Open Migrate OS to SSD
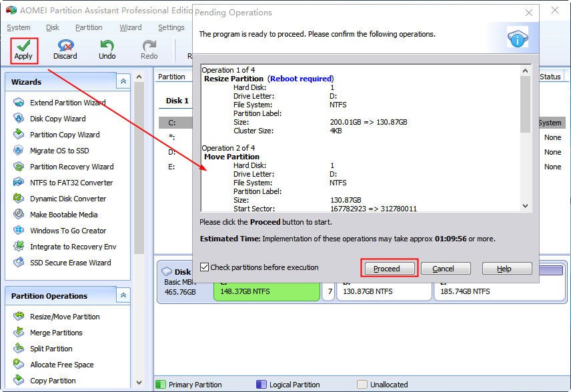This screenshot has height=392, width=571. point(51,151)
